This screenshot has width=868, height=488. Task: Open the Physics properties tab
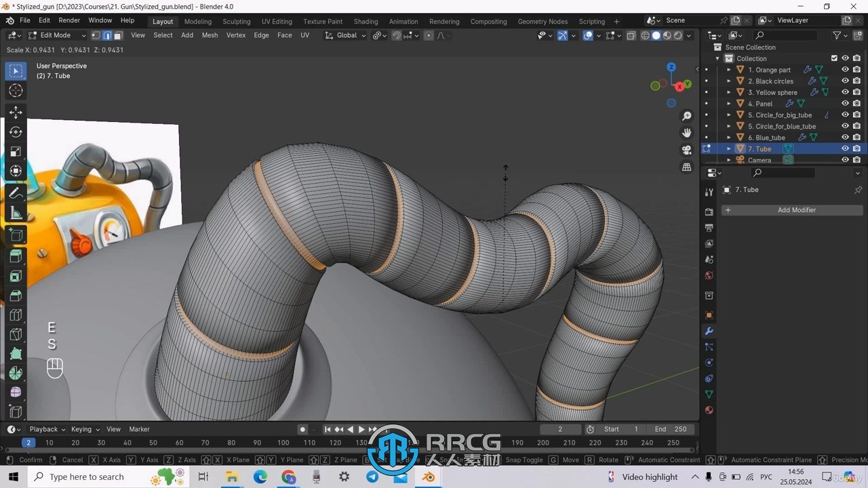(709, 363)
